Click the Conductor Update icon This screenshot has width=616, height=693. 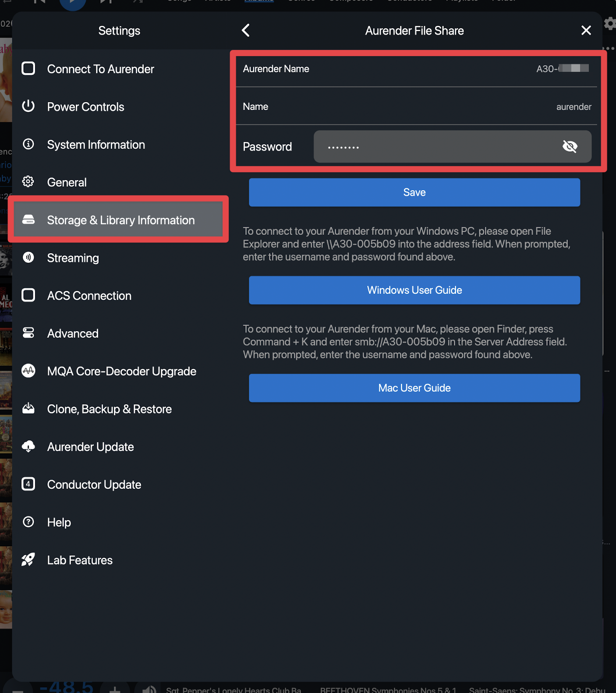click(x=28, y=484)
